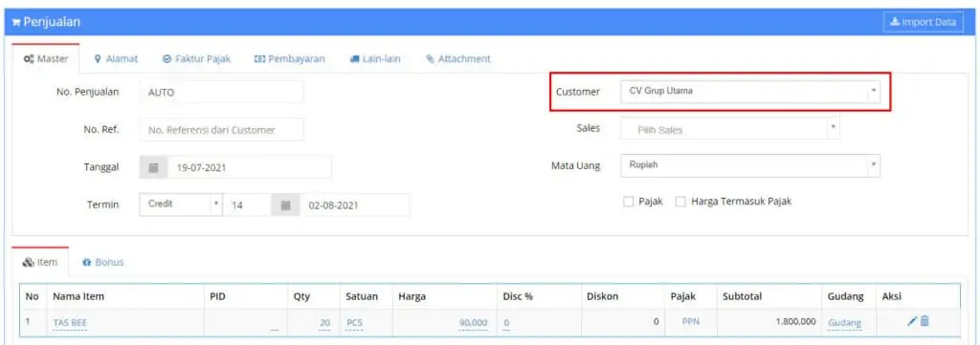Image resolution: width=980 pixels, height=345 pixels.
Task: Expand the Mata Uang Rupiah dropdown
Action: tap(750, 166)
